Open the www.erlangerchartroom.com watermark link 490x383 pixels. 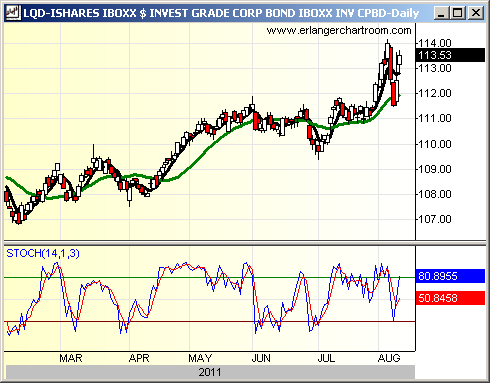pos(339,31)
